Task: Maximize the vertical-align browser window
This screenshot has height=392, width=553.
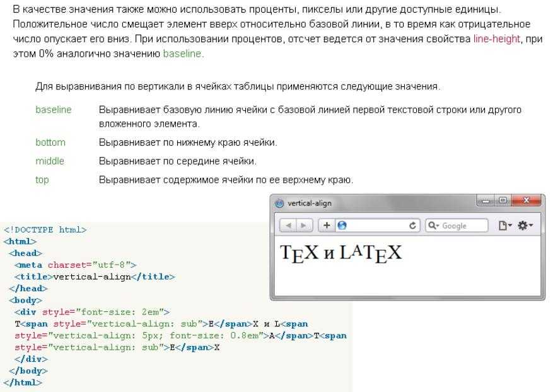Action: [503, 200]
